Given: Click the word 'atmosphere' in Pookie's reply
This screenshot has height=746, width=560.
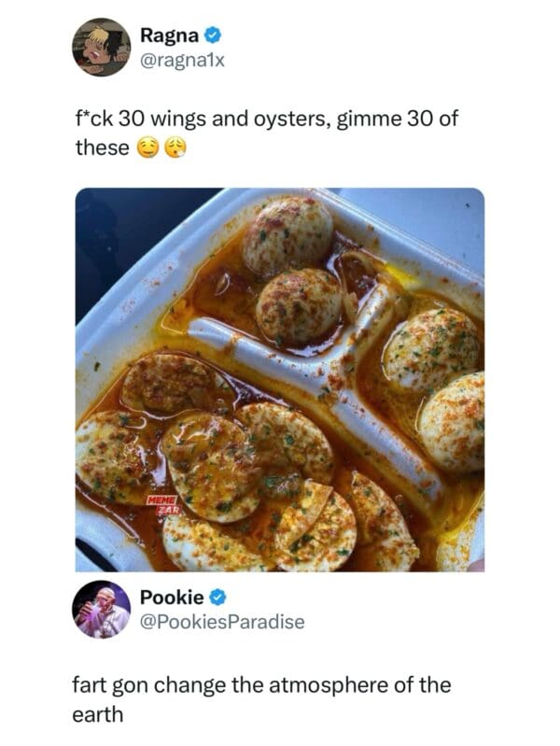Looking at the screenshot, I should [x=329, y=685].
